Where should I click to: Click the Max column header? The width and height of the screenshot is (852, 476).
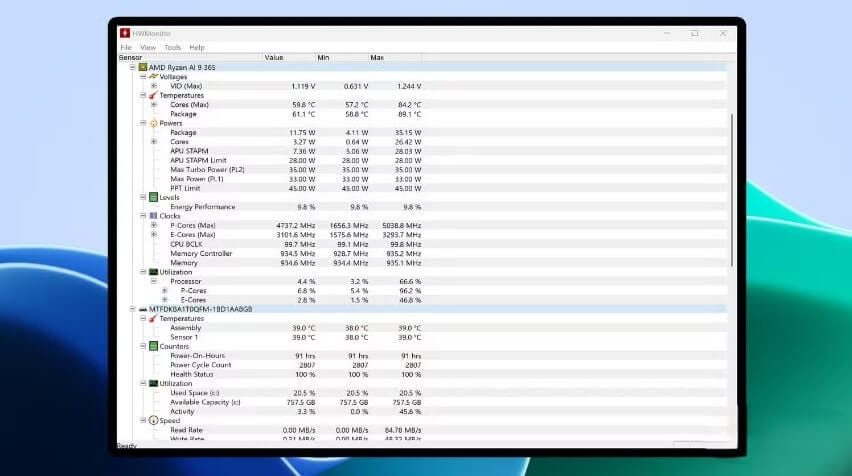coord(377,57)
